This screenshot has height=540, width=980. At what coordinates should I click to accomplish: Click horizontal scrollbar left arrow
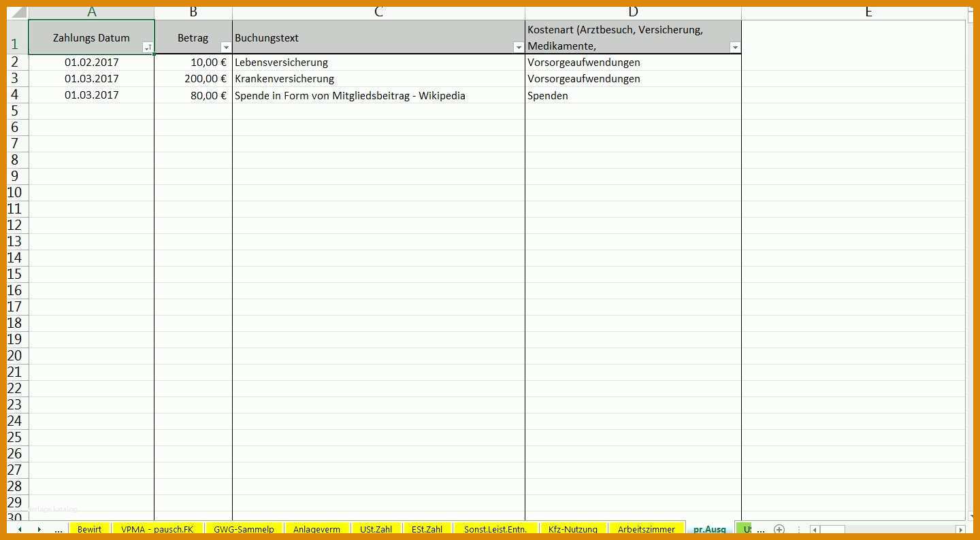click(815, 530)
